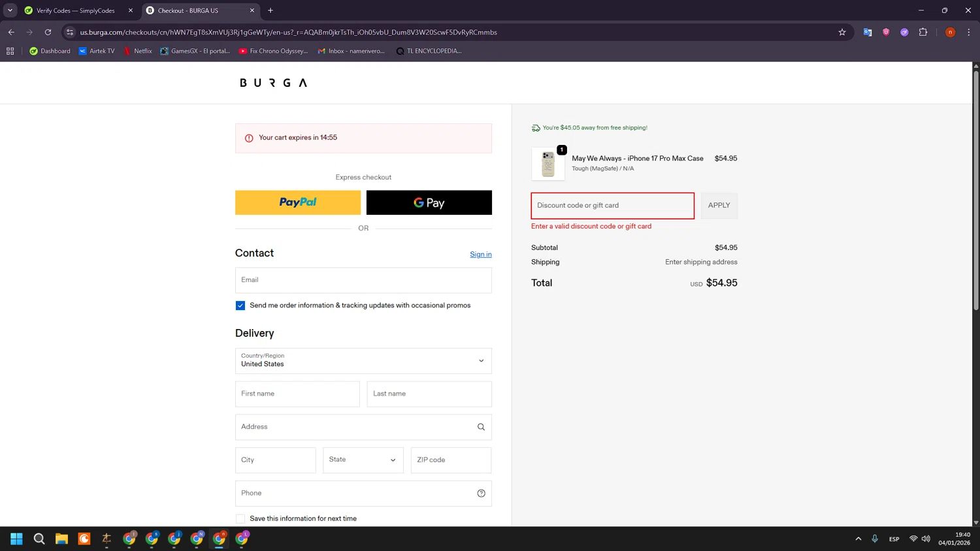The height and width of the screenshot is (551, 980).
Task: Click the browser address bar URL
Action: click(x=288, y=32)
